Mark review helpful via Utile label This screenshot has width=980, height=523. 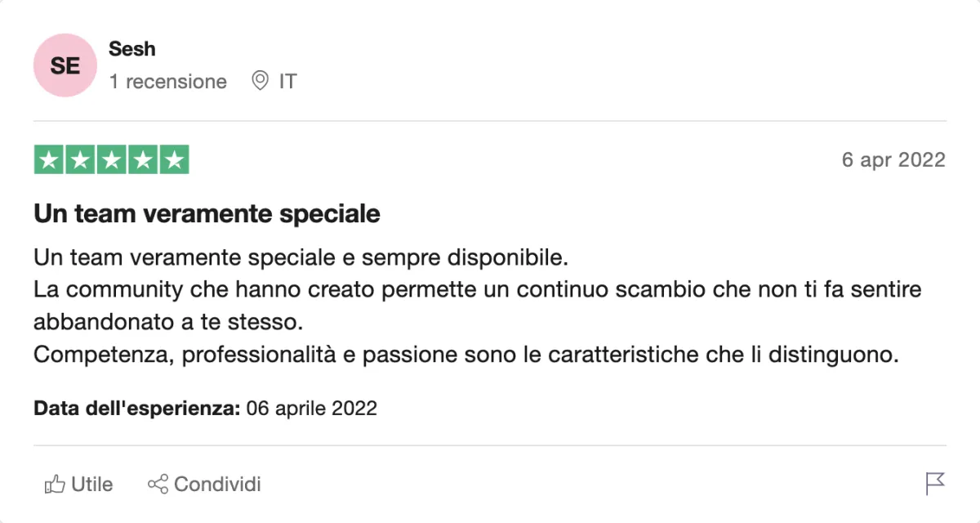point(92,485)
